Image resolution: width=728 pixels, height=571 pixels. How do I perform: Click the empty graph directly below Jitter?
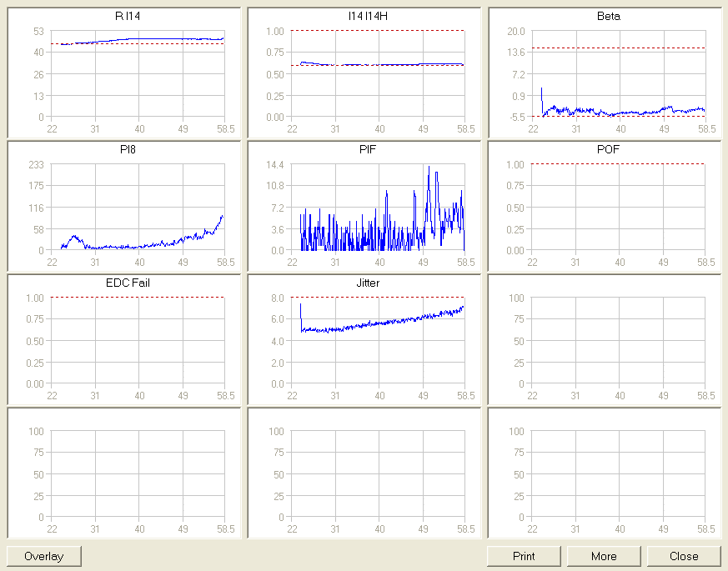[x=379, y=474]
